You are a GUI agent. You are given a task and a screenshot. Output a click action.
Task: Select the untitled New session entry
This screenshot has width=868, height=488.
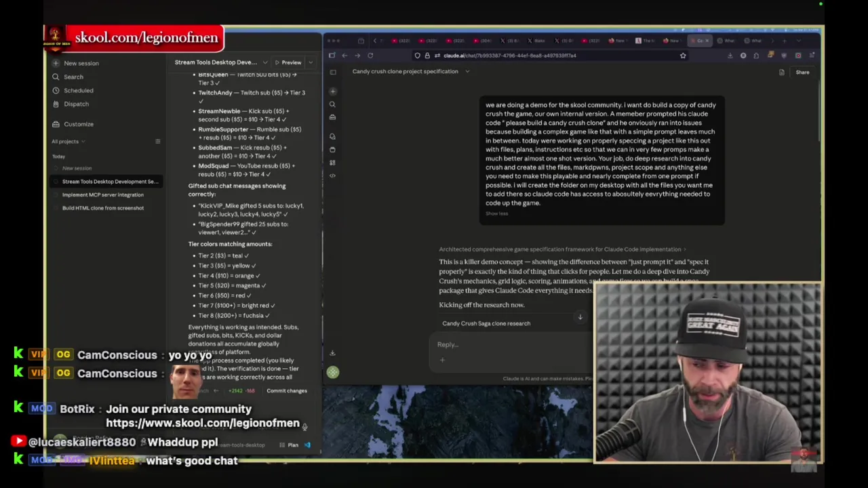77,168
